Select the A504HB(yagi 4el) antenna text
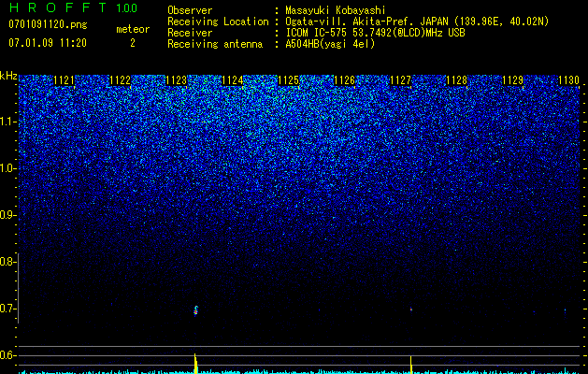This screenshot has width=588, height=374. (330, 44)
